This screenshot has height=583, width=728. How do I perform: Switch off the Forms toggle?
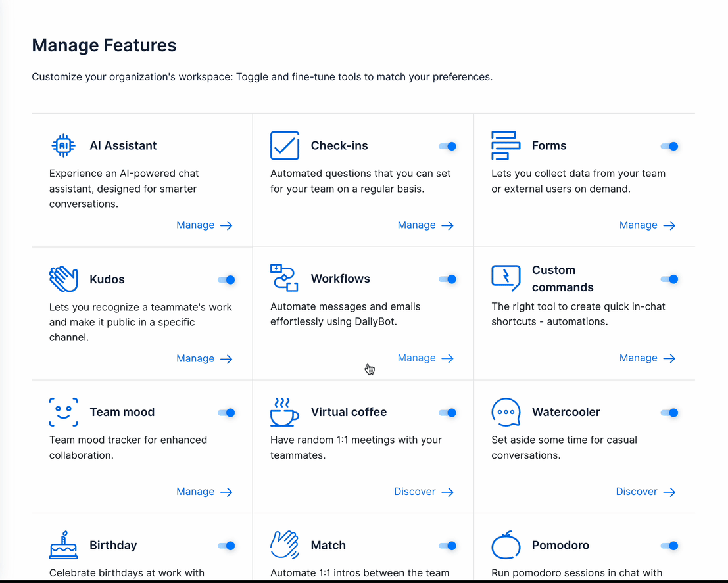tap(669, 147)
